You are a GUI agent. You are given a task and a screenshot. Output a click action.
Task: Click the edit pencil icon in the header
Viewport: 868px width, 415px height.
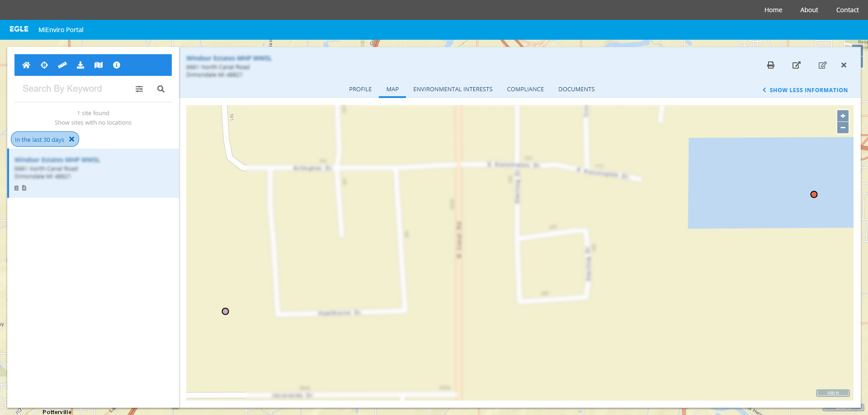[823, 65]
